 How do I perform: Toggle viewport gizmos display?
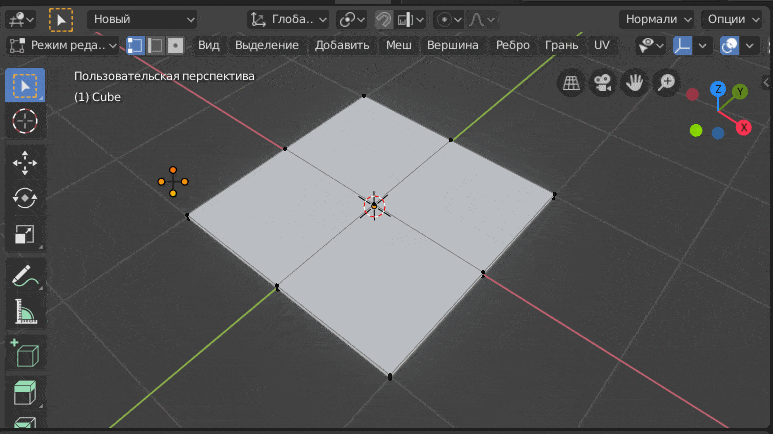(682, 45)
